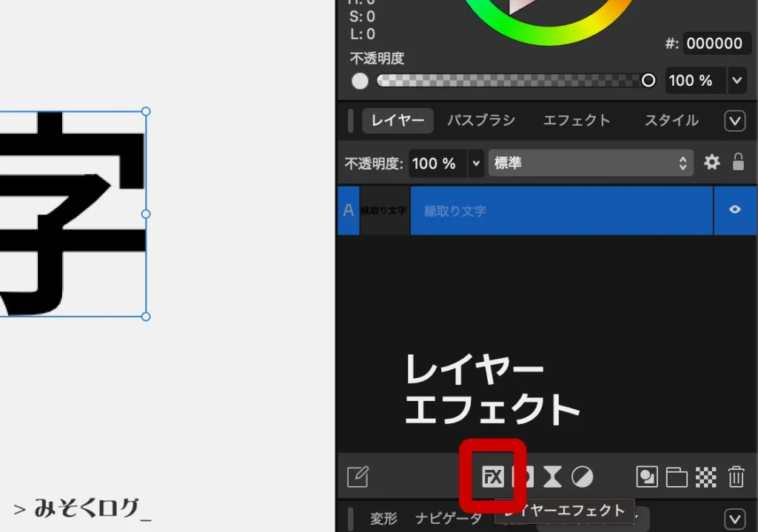Image resolution: width=758 pixels, height=532 pixels.
Task: Expand the layer opacity 100 % dropdown
Action: coord(475,164)
